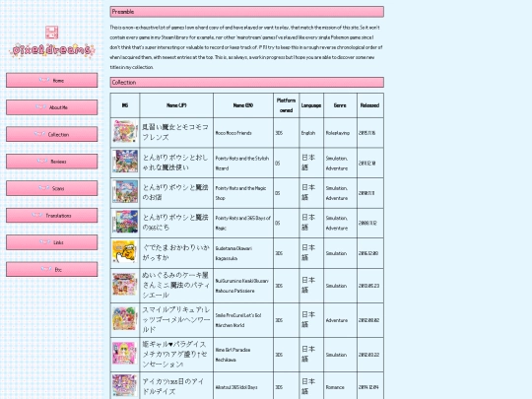Open Pointy Hats Stylish Wizard cover image
This screenshot has width=532, height=399.
pos(125,162)
